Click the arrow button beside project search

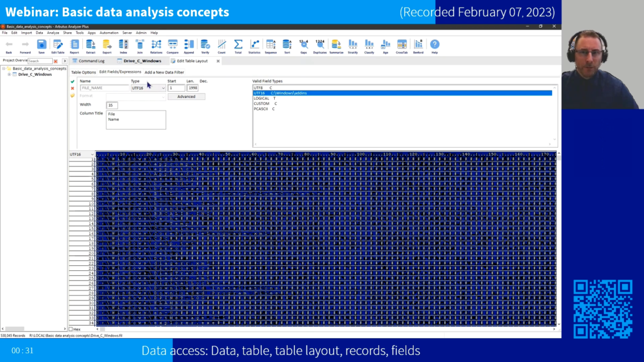point(65,61)
